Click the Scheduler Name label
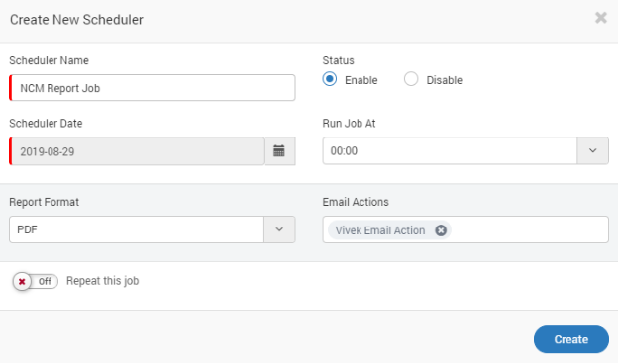The width and height of the screenshot is (618, 364). coord(49,60)
